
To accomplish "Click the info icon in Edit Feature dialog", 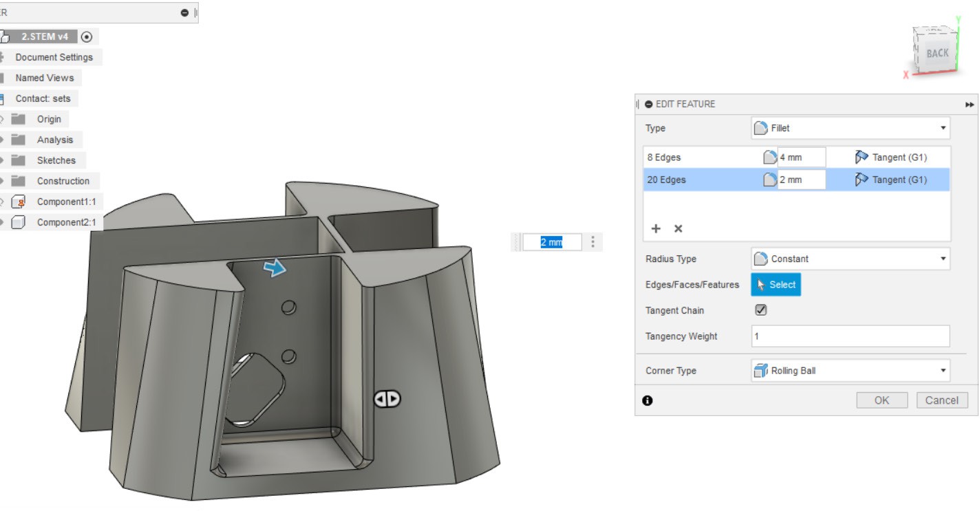I will pos(647,401).
